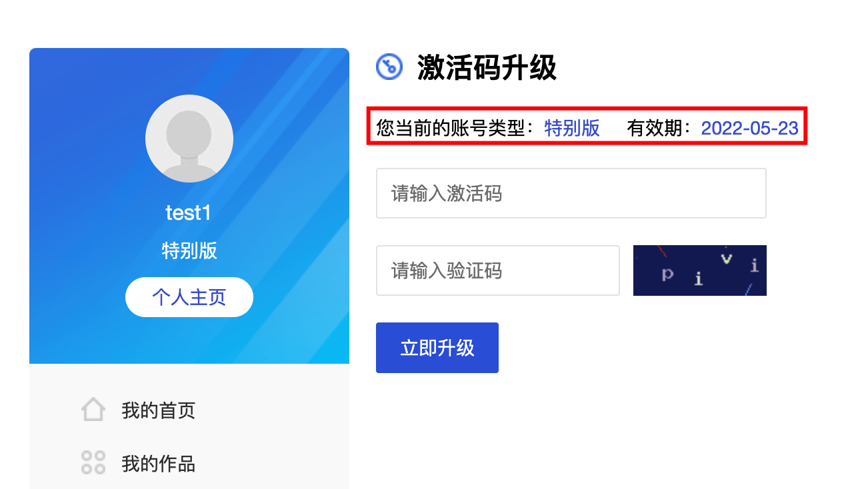The height and width of the screenshot is (489, 868).
Task: Refresh the captcha image
Action: click(700, 270)
